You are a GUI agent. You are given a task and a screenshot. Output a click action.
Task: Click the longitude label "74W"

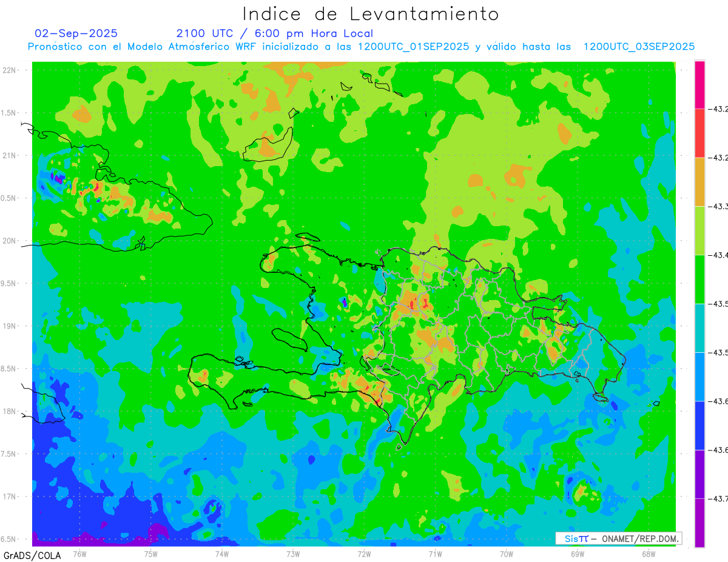(x=222, y=553)
